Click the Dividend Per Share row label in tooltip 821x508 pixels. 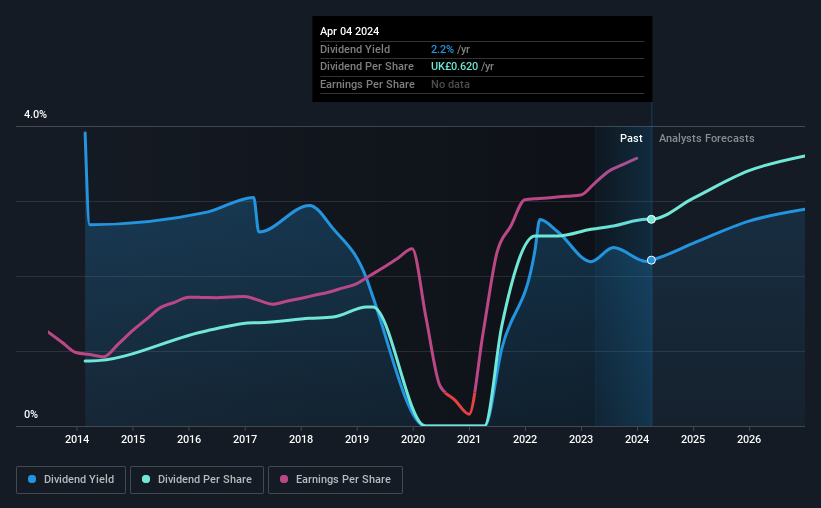pos(367,67)
